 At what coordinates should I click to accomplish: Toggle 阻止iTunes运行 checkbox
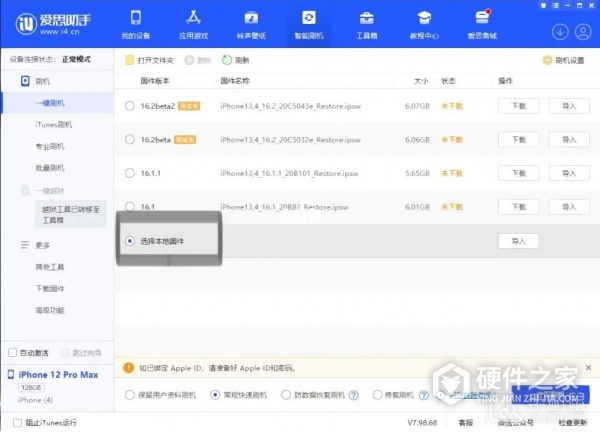click(x=17, y=423)
